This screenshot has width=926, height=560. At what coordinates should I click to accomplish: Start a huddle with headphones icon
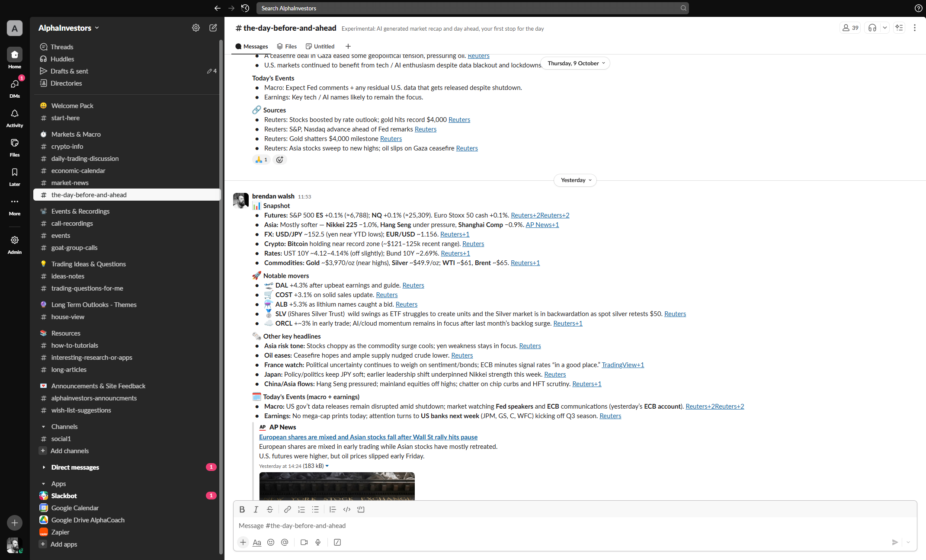872,28
